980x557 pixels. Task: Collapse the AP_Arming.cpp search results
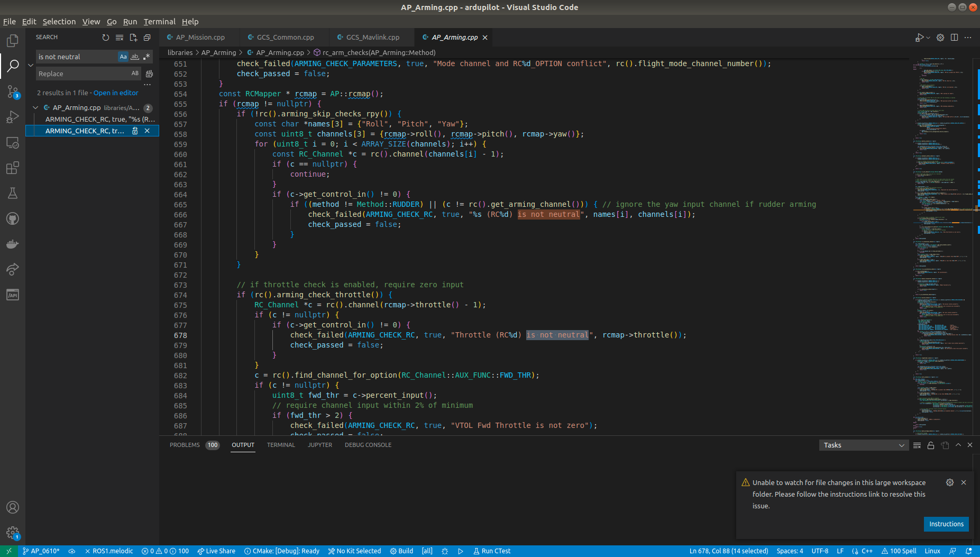click(x=35, y=107)
